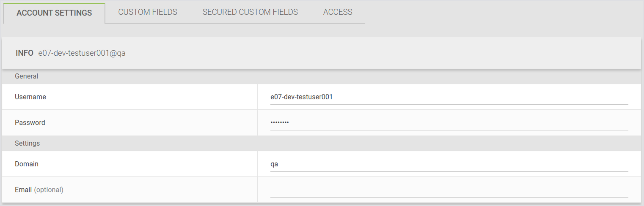Screen dimensions: 644x206
Task: Click the Email row label
Action: [x=23, y=190]
